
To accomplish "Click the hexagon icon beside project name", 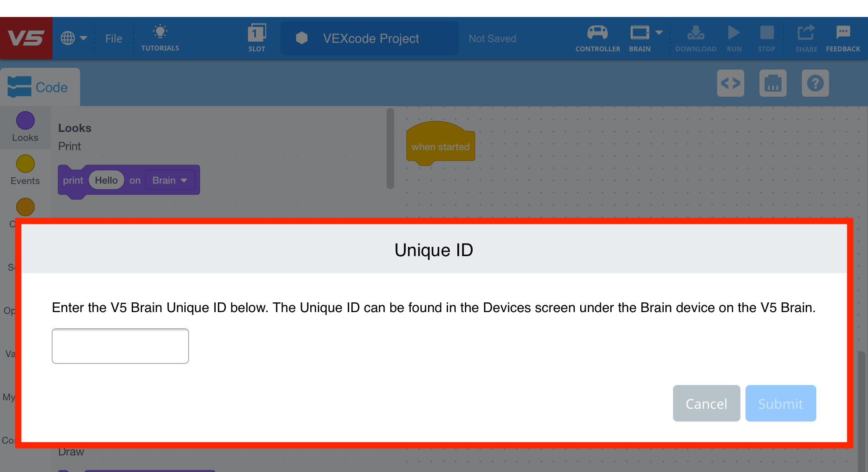I will pos(302,38).
